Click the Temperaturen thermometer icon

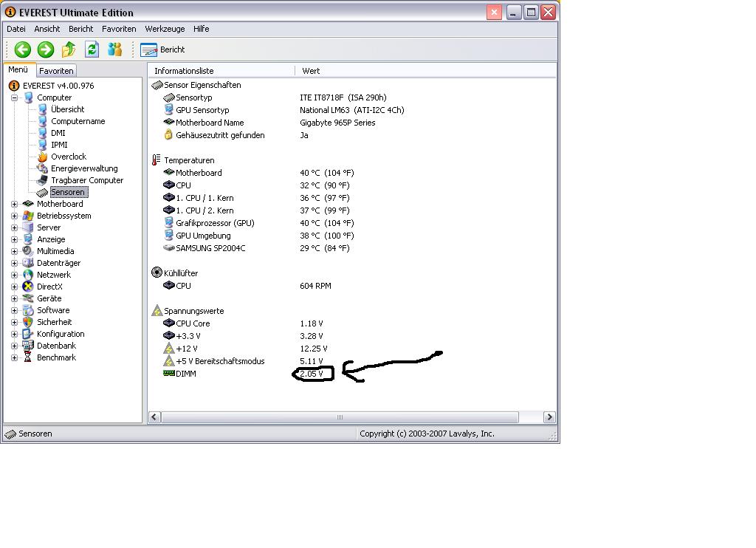[157, 160]
